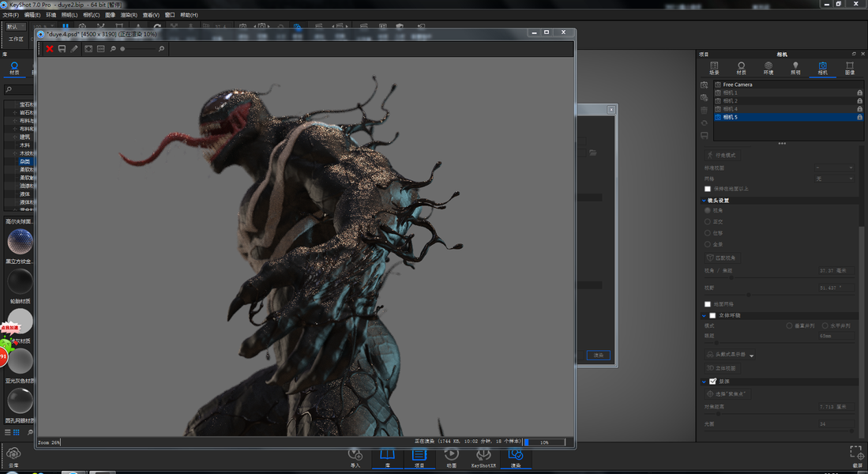Image resolution: width=868 pixels, height=474 pixels.
Task: Open the 文件(F) menu
Action: click(10, 15)
